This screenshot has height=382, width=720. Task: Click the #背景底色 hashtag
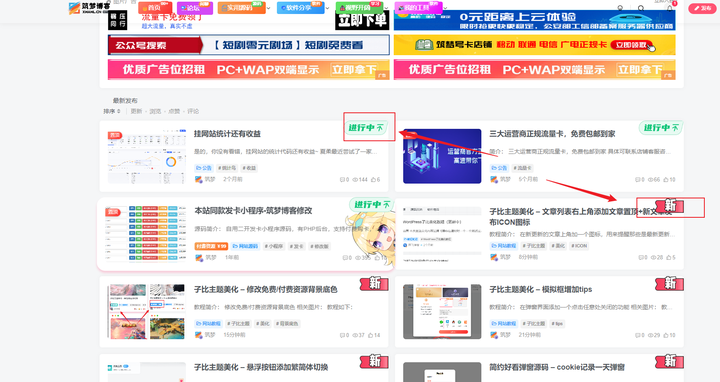point(287,324)
